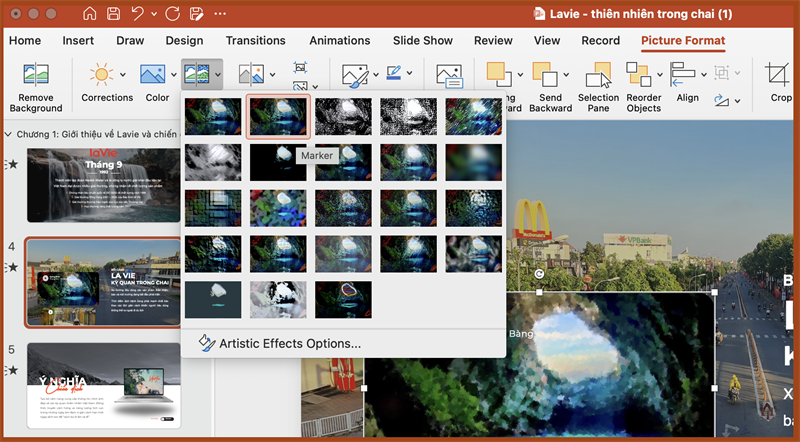Switch to the Transitions tab

tap(255, 41)
